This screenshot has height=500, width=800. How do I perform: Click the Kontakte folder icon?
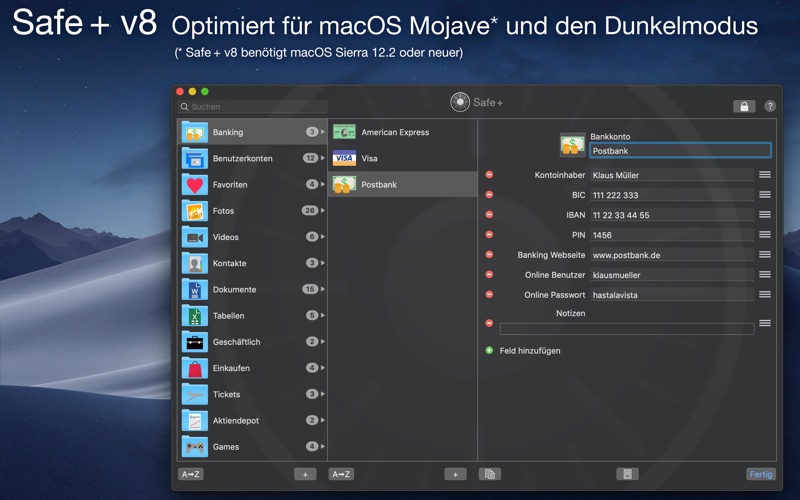click(x=194, y=263)
